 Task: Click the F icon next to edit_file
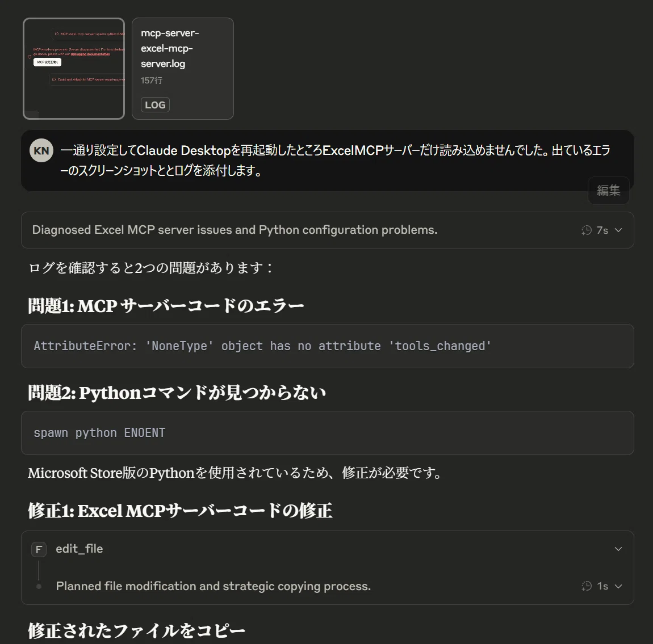pos(39,550)
